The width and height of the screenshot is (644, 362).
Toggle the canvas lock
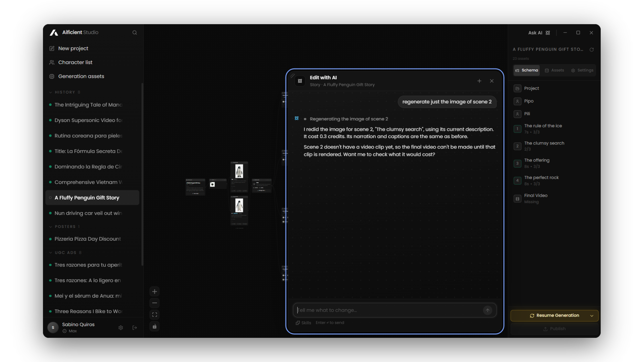coord(154,326)
